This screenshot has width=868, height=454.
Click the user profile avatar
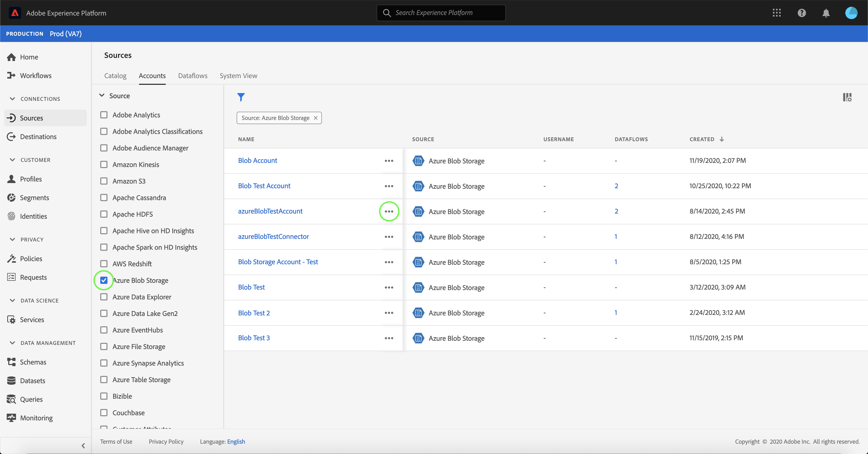pyautogui.click(x=851, y=13)
